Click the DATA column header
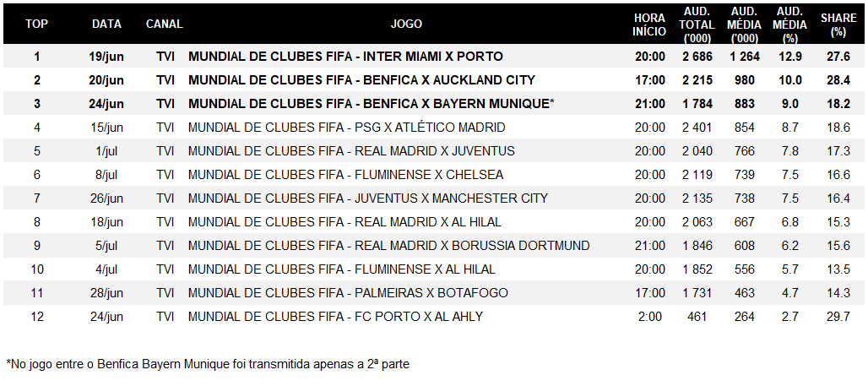The width and height of the screenshot is (868, 386). 107,24
